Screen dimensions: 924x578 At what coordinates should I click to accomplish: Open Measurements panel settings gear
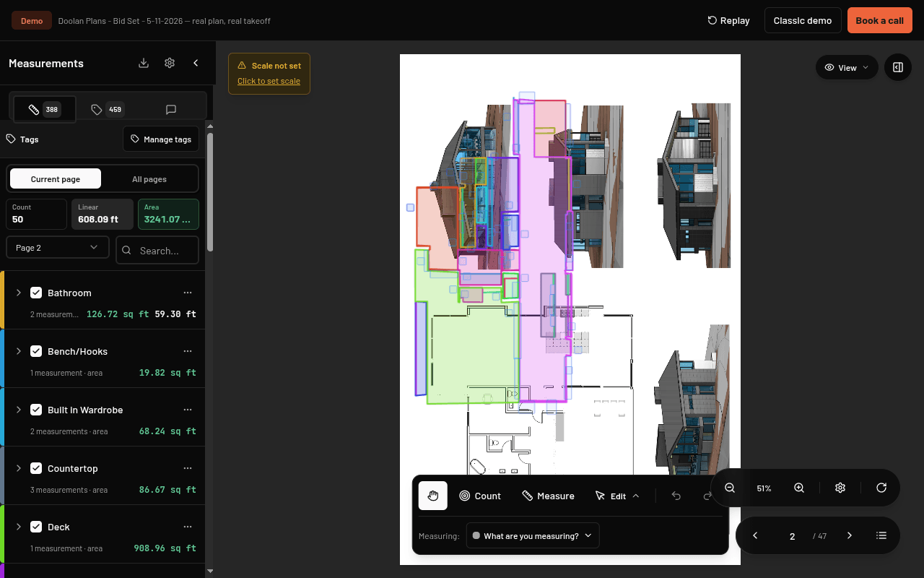pyautogui.click(x=170, y=63)
